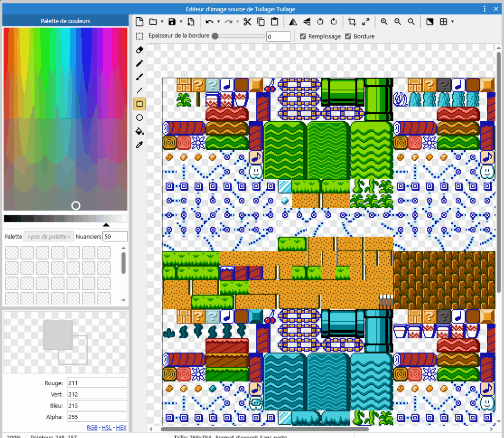Save the image with the floppy disk icon
The image size is (504, 438).
(x=172, y=22)
